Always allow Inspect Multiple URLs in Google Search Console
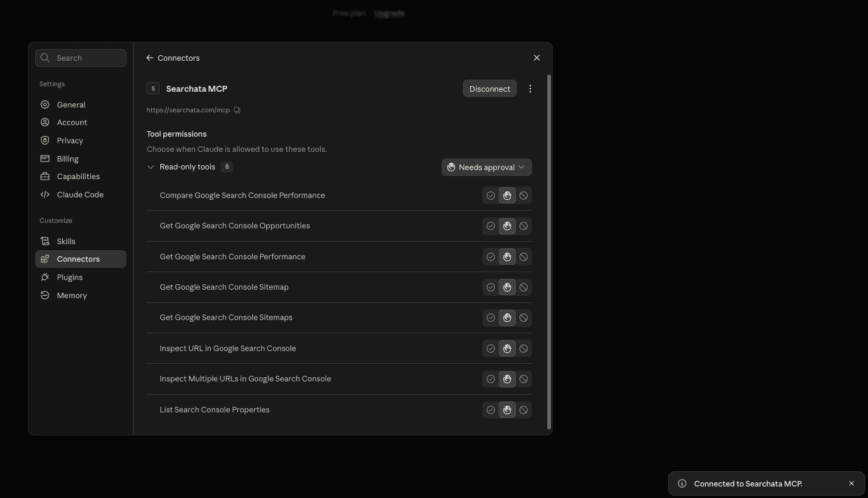 coord(491,379)
